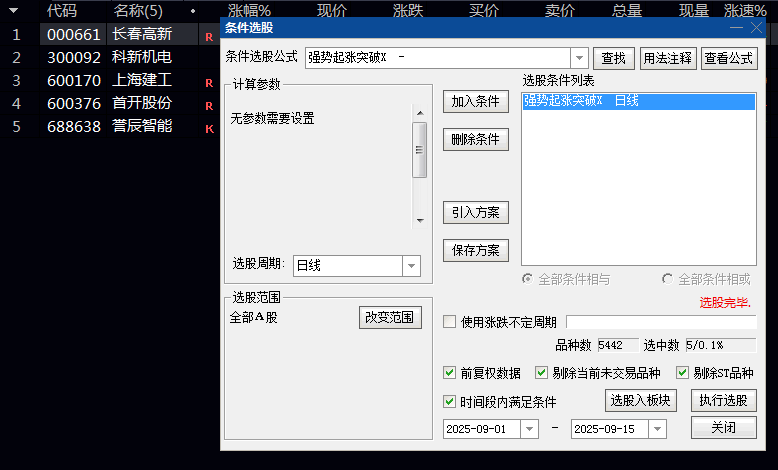
Task: Select stock row 688638 誉辰智能
Action: [110, 126]
